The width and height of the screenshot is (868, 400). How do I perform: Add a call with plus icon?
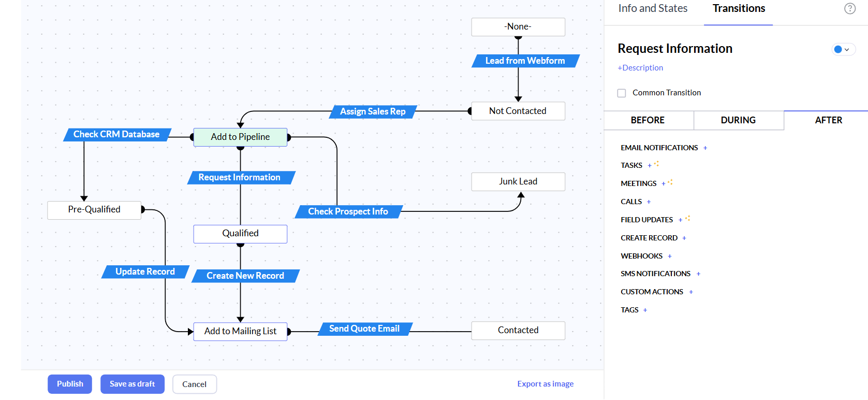coord(649,202)
